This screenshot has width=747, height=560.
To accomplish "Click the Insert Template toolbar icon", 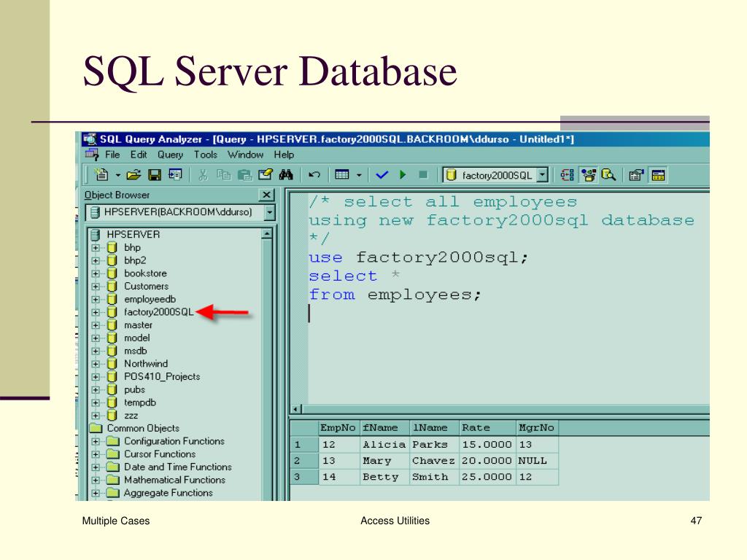I will [x=175, y=175].
